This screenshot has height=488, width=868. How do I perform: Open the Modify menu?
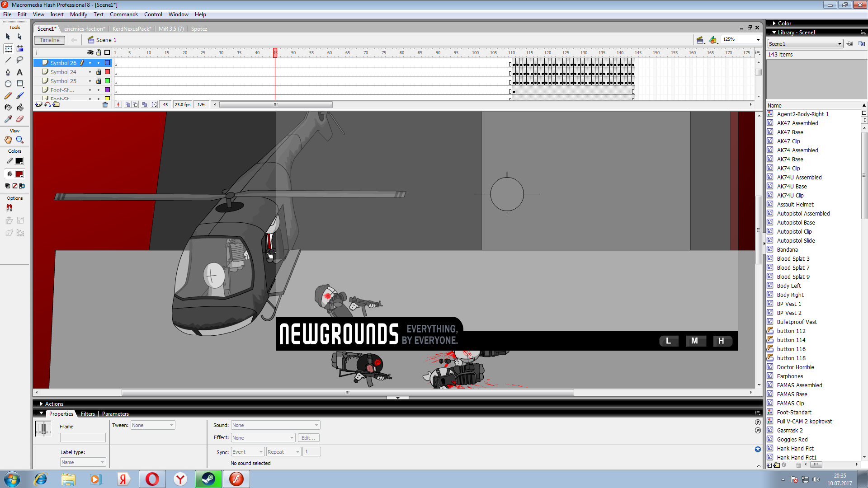pos(78,14)
